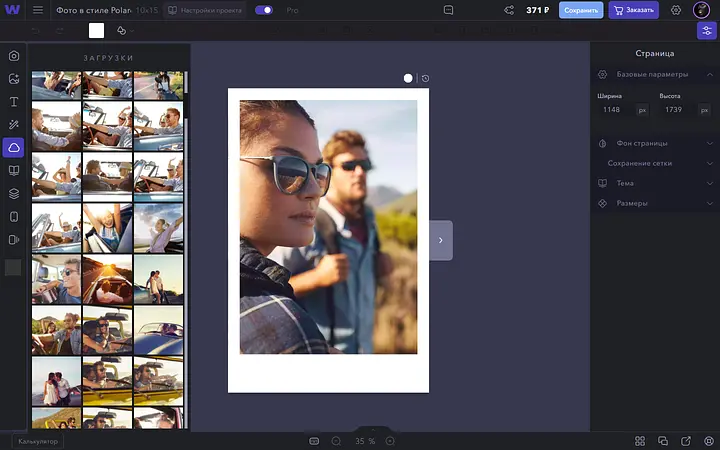Select the woman in overalls arms-raised thumbnail
This screenshot has width=720, height=450.
107,228
